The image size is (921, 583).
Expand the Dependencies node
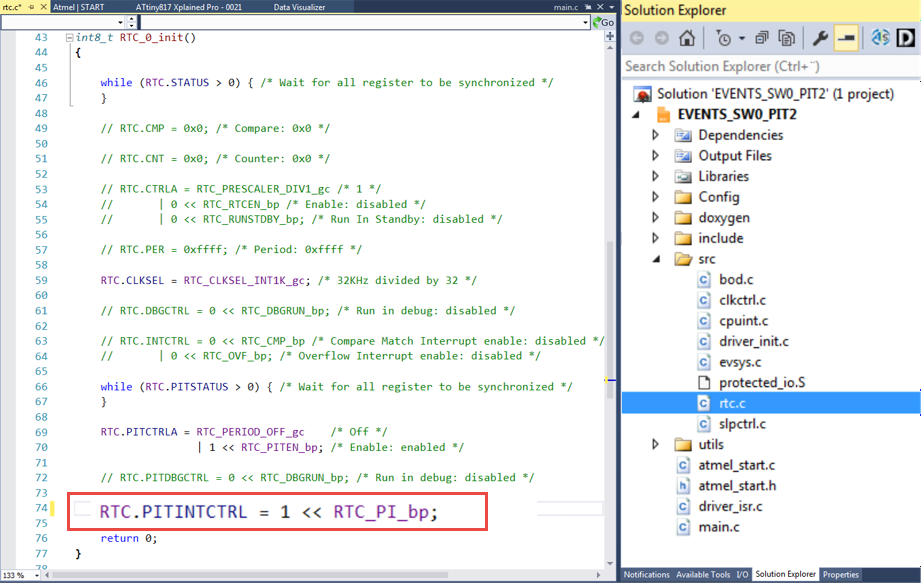click(656, 135)
